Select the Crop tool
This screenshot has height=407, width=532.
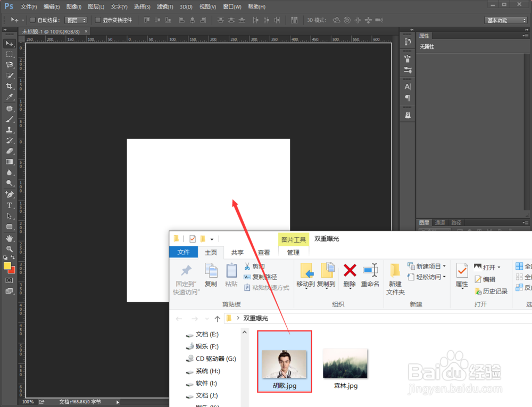(x=9, y=86)
